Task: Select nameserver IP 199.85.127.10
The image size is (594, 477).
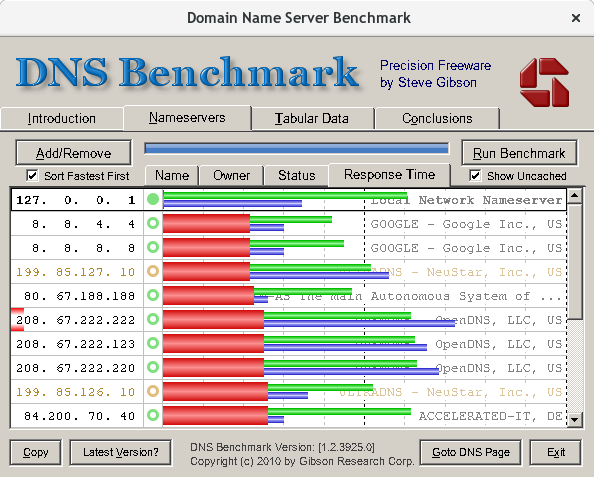Action: pyautogui.click(x=76, y=272)
